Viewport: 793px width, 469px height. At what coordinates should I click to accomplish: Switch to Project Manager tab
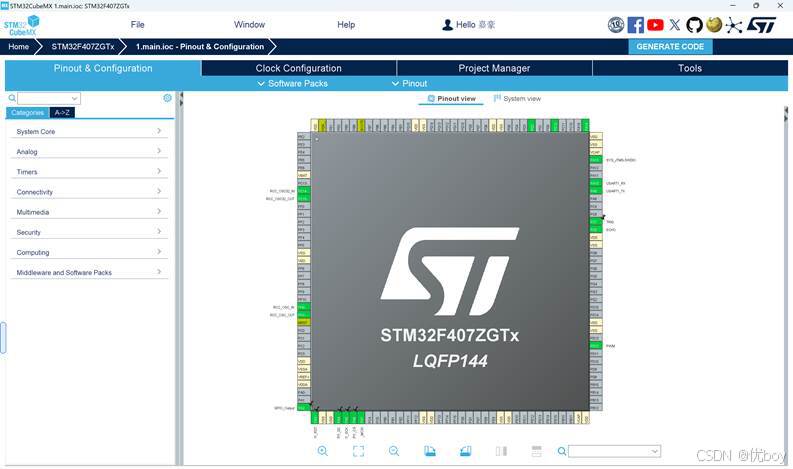494,68
